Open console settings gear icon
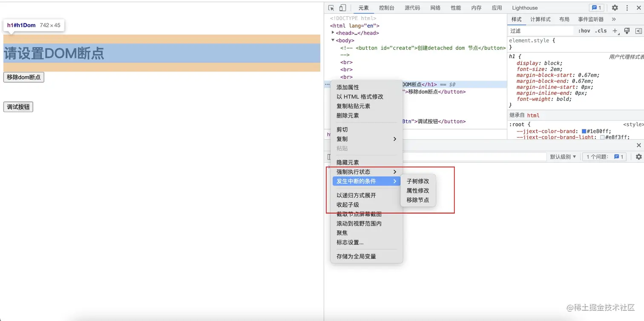This screenshot has height=321, width=644. [638, 157]
